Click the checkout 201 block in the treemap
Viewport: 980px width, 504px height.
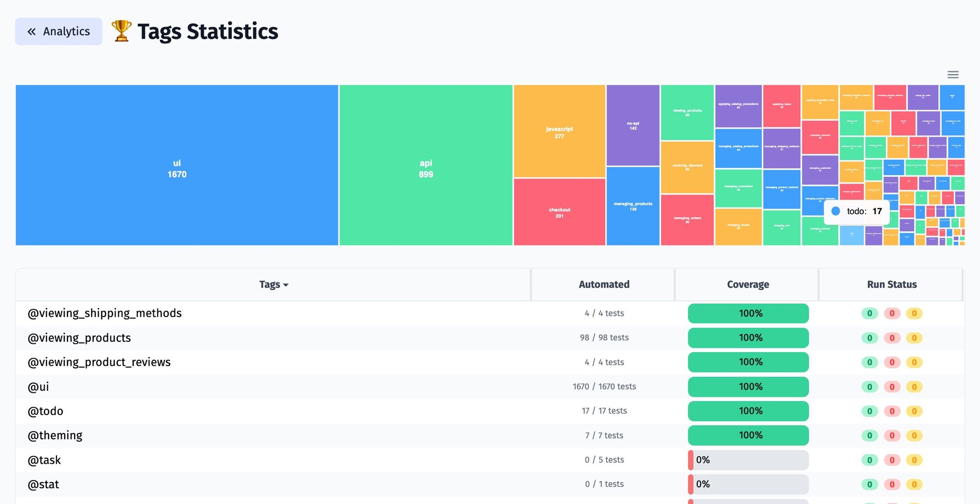click(559, 212)
